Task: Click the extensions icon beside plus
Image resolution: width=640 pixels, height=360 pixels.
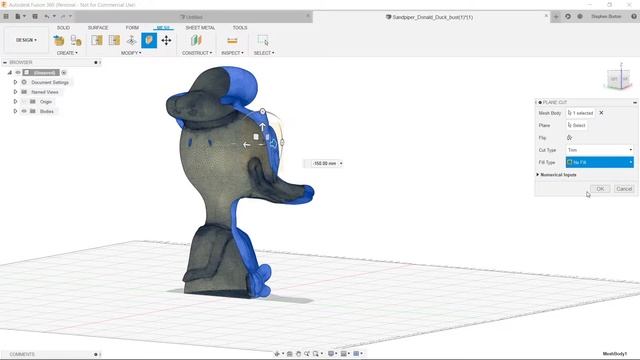Action: pos(568,17)
